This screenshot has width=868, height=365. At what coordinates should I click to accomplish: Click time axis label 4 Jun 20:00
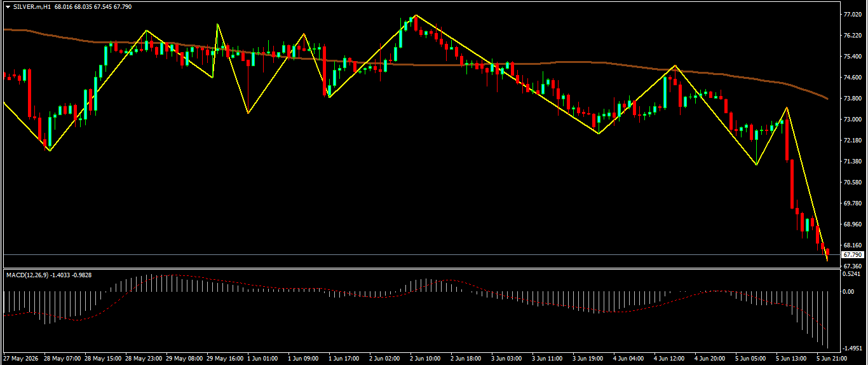710,359
